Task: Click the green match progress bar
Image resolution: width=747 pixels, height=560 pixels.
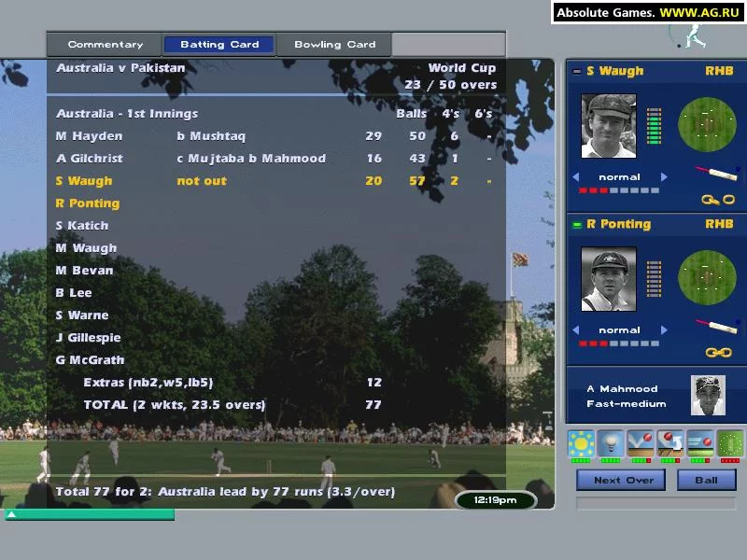Action: (90, 514)
